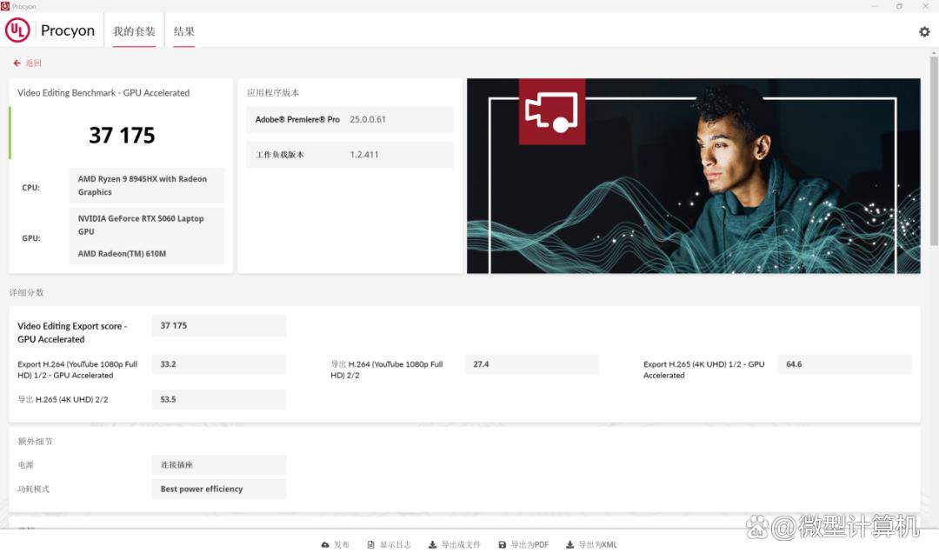Click the 导出为XML download icon
This screenshot has height=560, width=939.
coord(569,545)
